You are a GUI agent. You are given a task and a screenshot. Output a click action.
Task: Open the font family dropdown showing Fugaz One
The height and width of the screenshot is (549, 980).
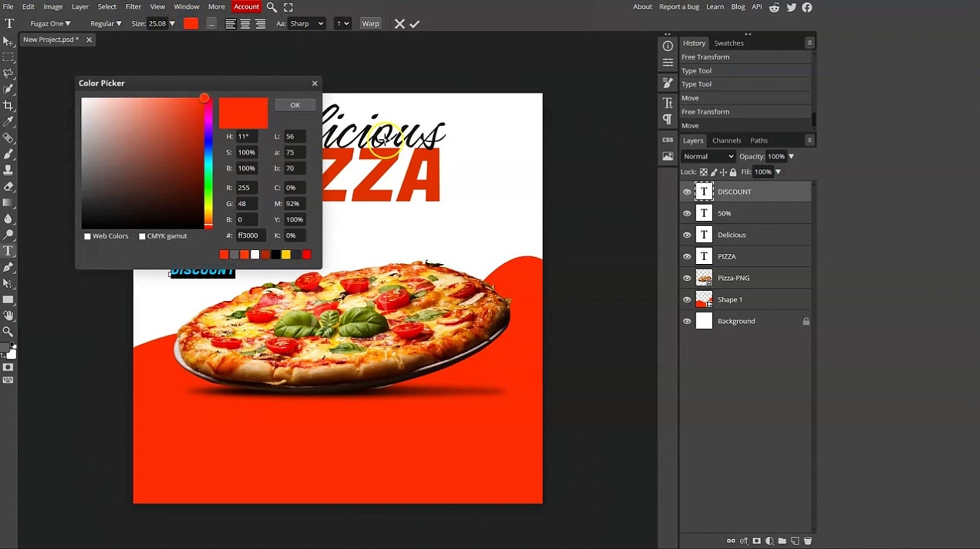click(49, 23)
